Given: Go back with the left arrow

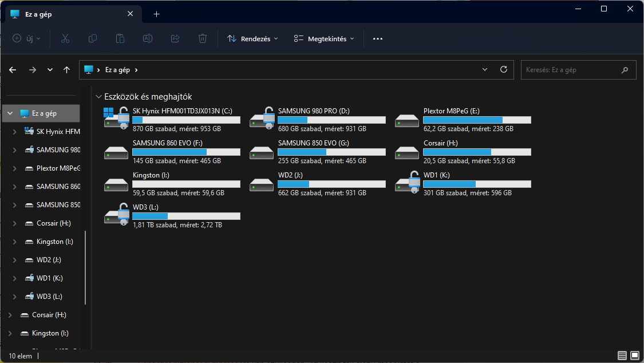Looking at the screenshot, I should (x=13, y=70).
